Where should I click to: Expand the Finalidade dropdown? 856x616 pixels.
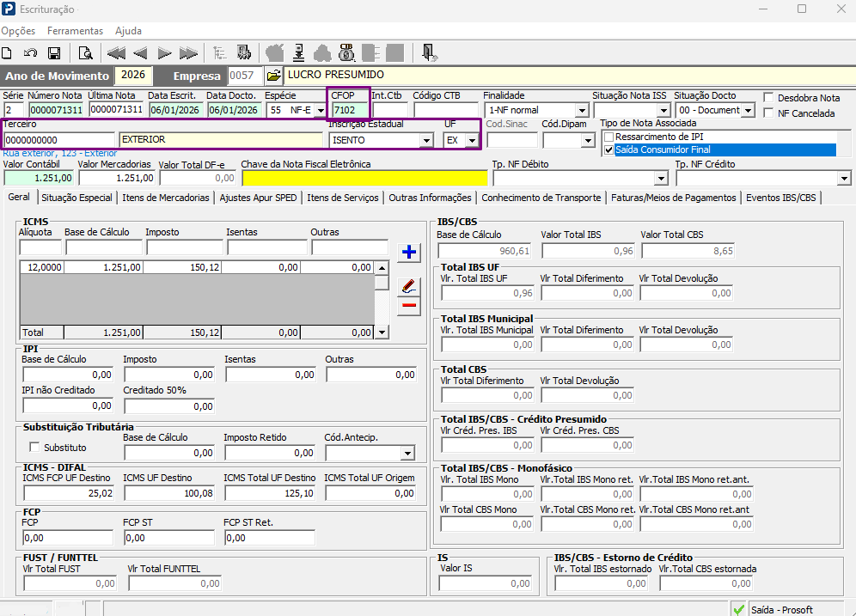pyautogui.click(x=582, y=110)
